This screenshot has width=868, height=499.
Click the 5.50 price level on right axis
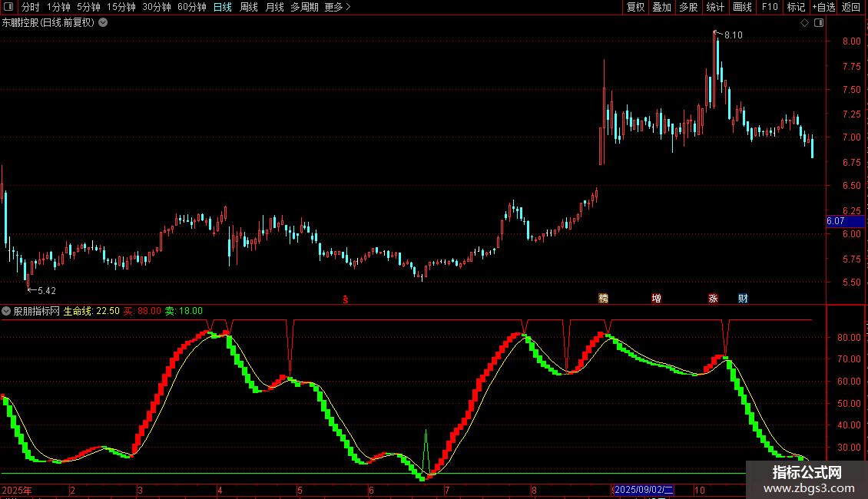(x=851, y=283)
